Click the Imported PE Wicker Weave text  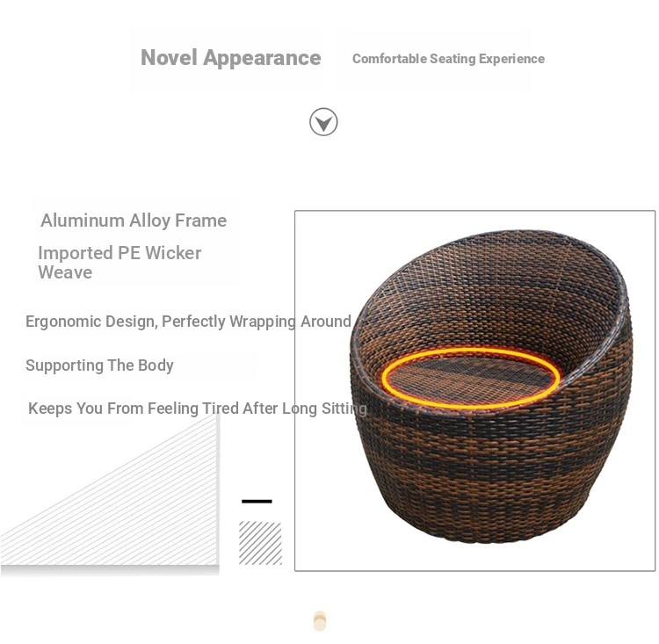click(119, 263)
